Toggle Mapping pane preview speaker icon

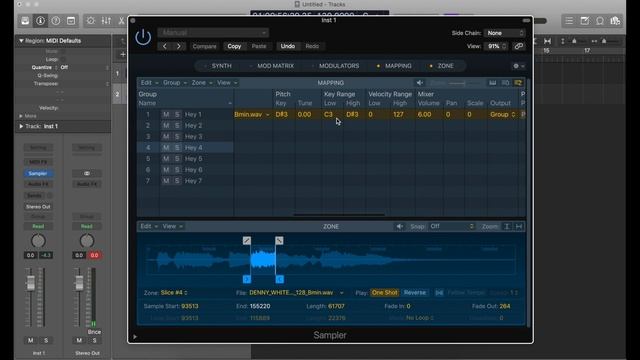[x=420, y=83]
